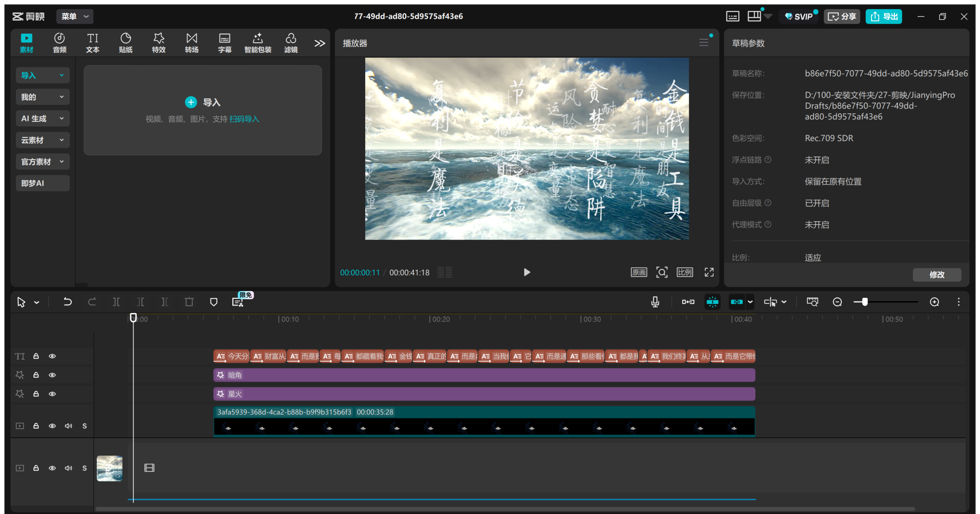Click the zoom in timeline icon
Screen dimensions: 980x514
point(934,302)
